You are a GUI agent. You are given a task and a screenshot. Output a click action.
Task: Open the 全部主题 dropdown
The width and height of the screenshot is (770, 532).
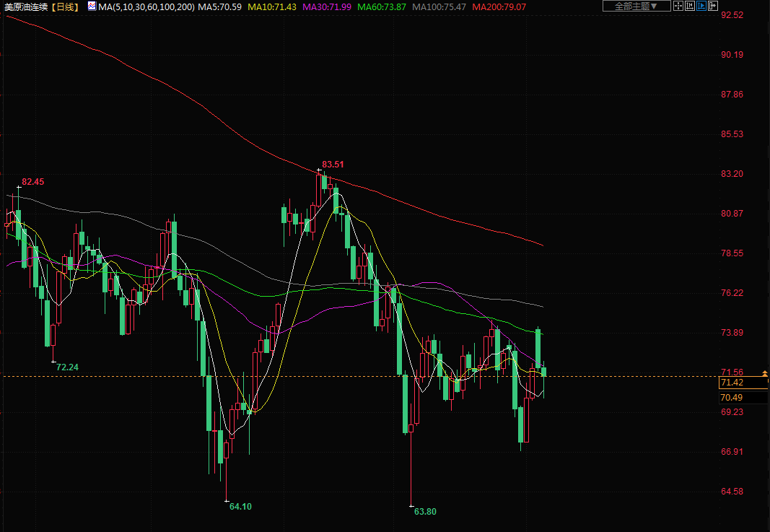[x=636, y=6]
